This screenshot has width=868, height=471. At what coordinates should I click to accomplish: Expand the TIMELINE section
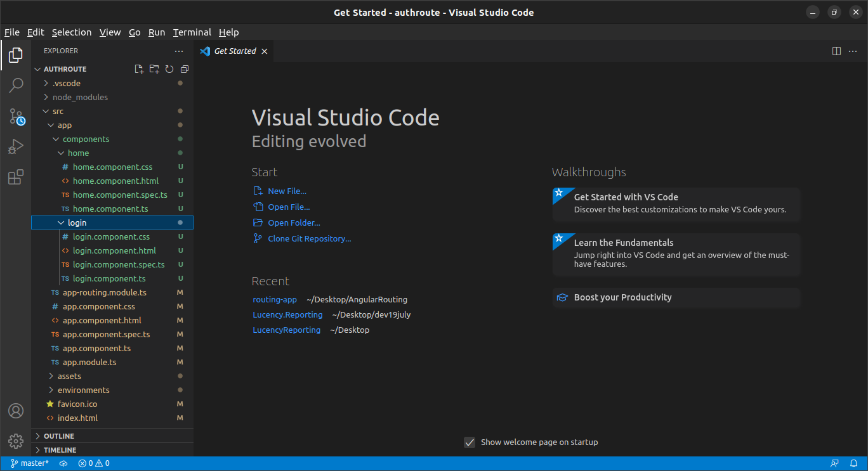pyautogui.click(x=112, y=450)
